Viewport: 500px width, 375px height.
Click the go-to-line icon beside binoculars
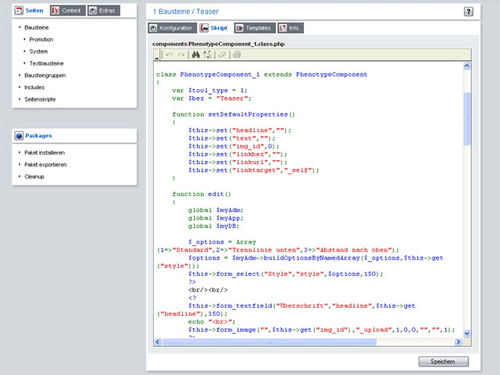(207, 55)
